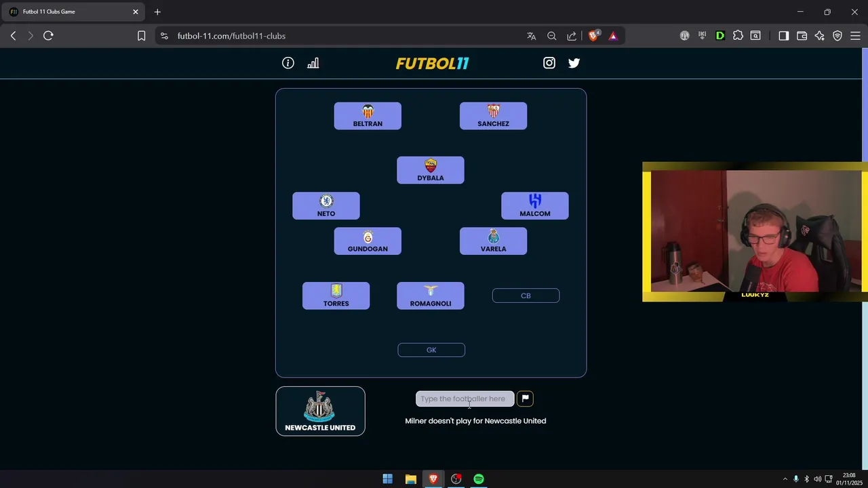Screen dimensions: 868x488
Task: Bookmark this page
Action: [x=141, y=36]
